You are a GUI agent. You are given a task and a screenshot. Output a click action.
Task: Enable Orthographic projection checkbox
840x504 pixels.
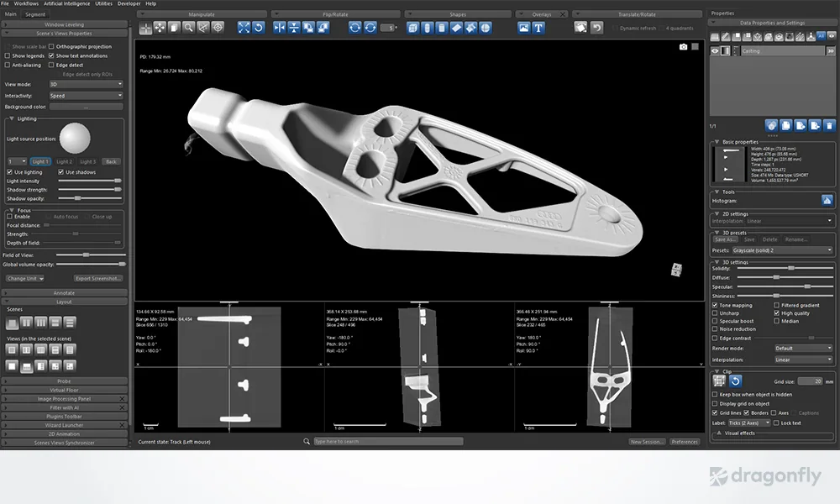(51, 46)
